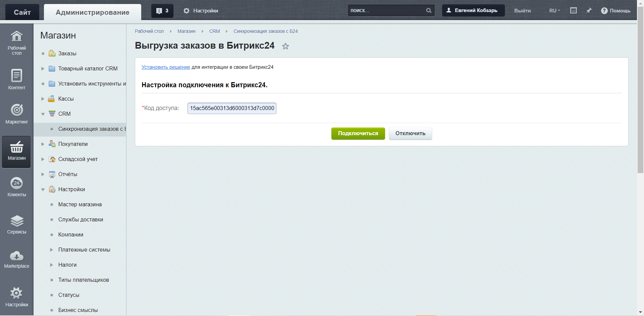Click the pin panel icon in top bar
644x316 pixels.
(589, 11)
